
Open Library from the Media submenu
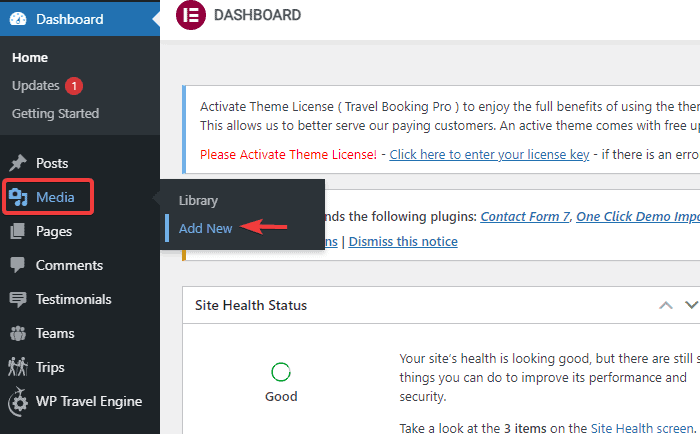tap(198, 200)
